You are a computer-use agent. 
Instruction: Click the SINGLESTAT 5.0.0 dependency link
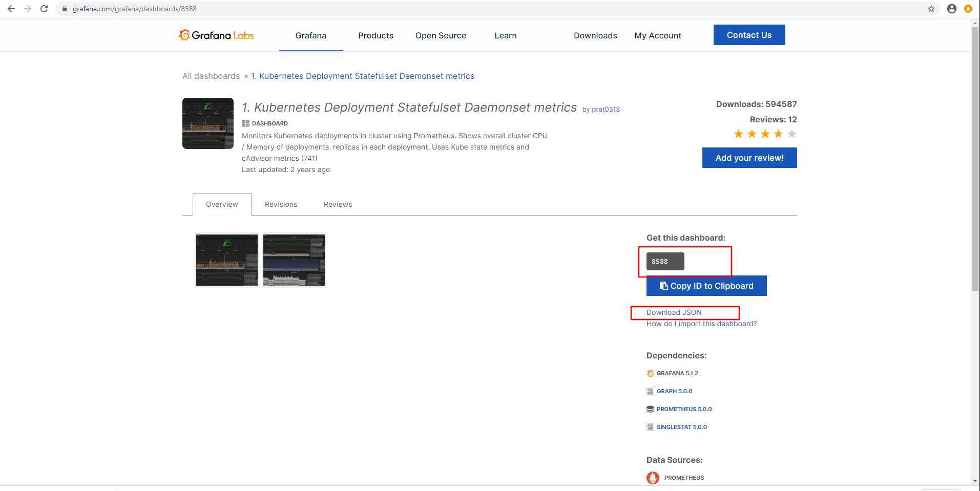coord(681,427)
